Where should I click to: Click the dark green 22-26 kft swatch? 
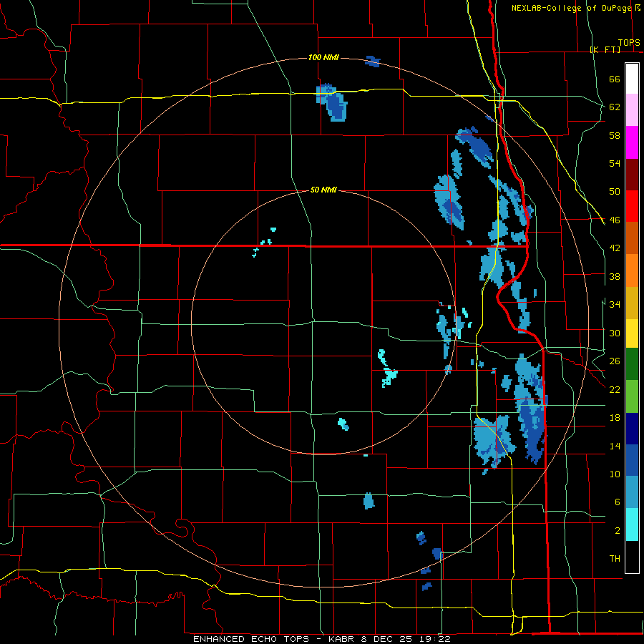pos(632,364)
